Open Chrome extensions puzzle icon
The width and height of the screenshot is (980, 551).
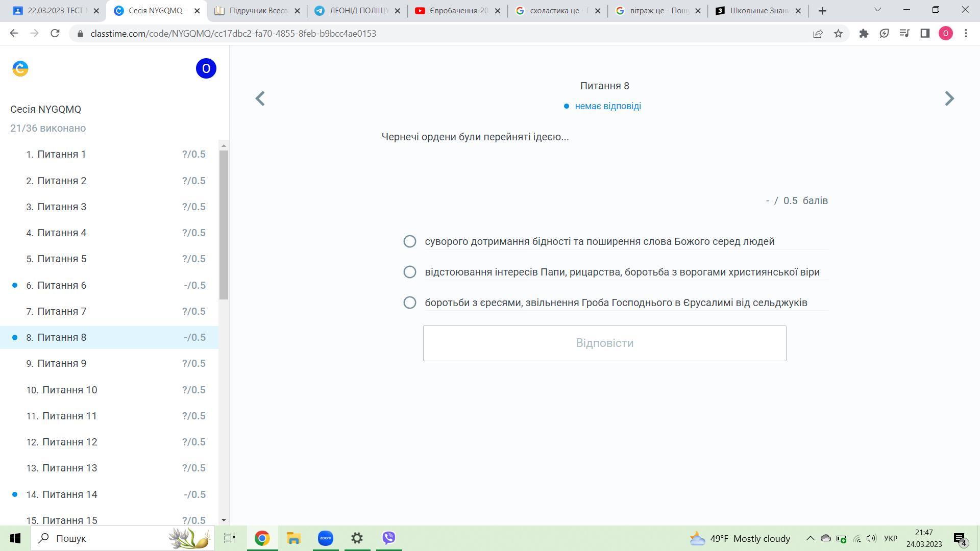(x=864, y=34)
